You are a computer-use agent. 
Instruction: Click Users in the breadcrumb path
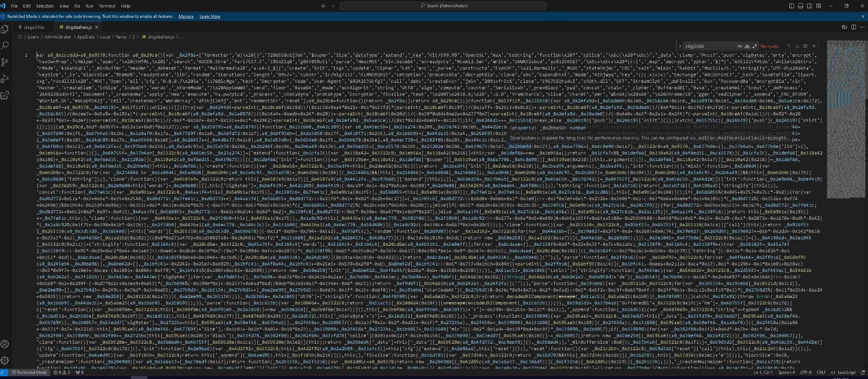pyautogui.click(x=33, y=37)
